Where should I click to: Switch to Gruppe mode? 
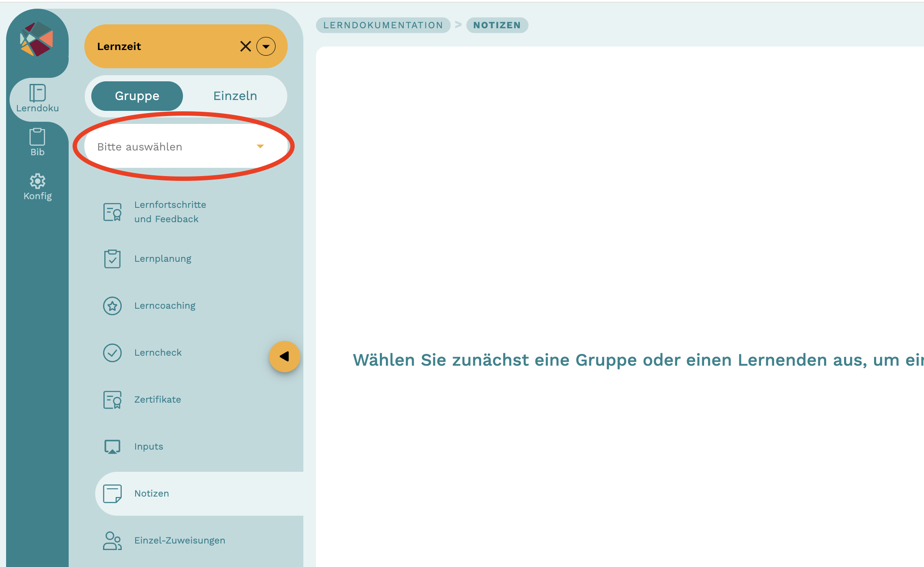pos(137,96)
